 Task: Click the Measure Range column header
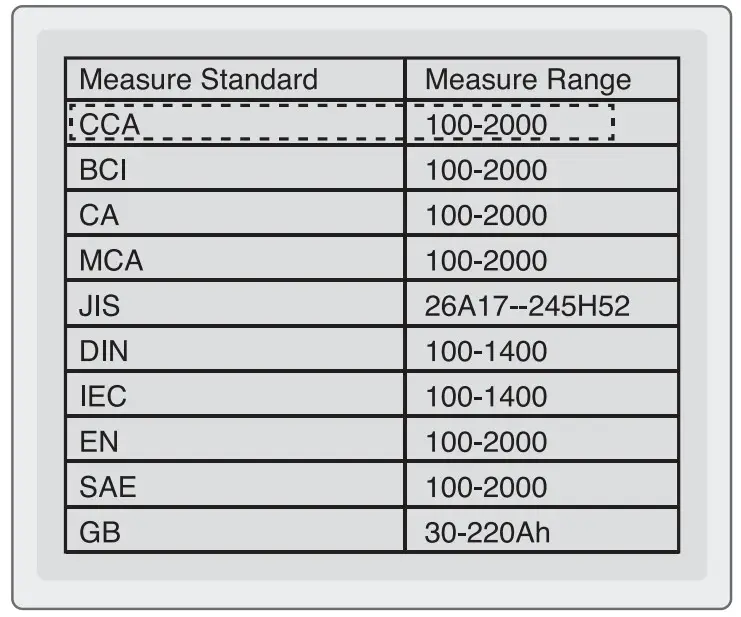tap(528, 79)
